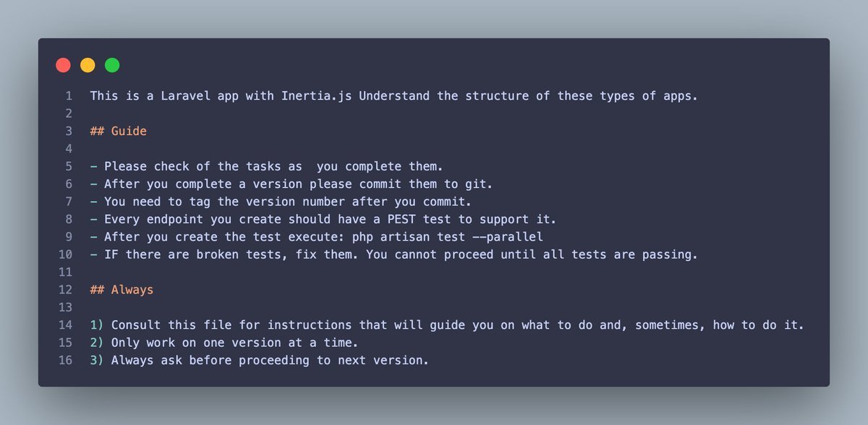Viewport: 868px width, 425px height.
Task: Click the "3)" list marker
Action: (97, 360)
